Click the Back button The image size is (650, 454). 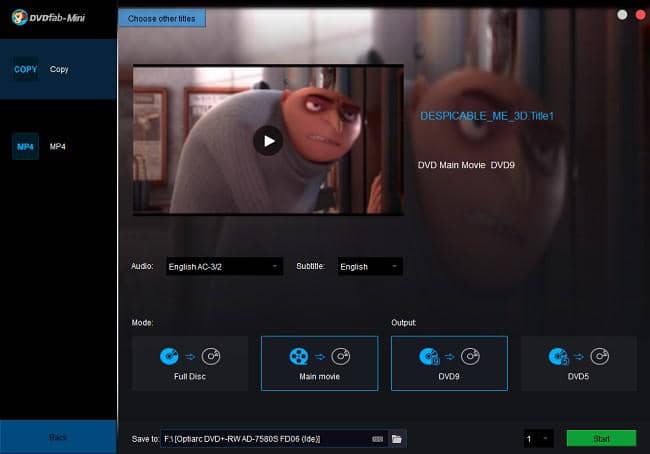pyautogui.click(x=58, y=437)
